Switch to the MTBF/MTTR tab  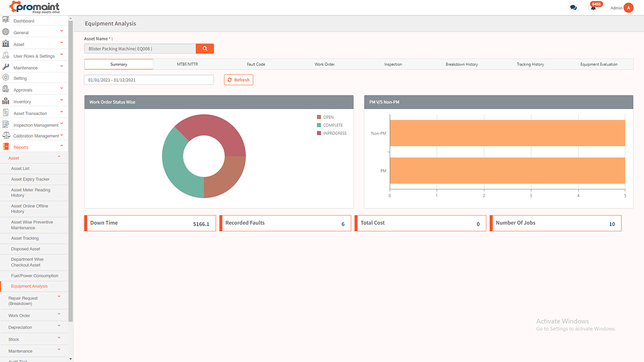pyautogui.click(x=187, y=64)
